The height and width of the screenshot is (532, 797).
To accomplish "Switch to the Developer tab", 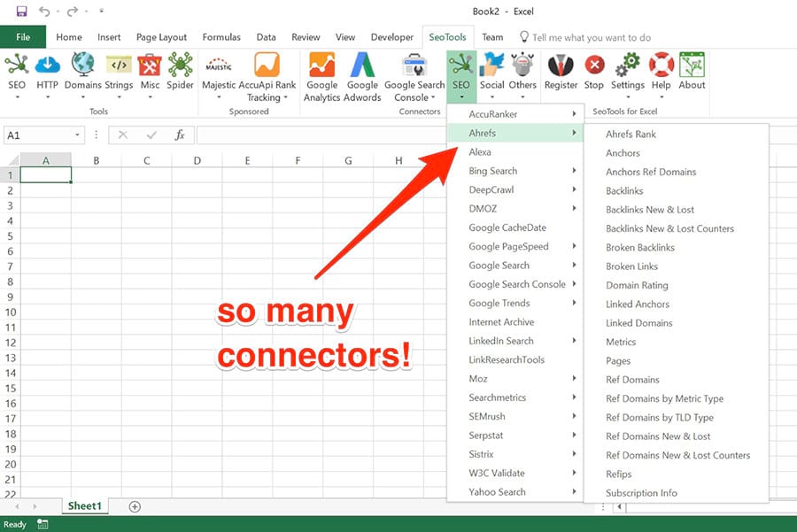I will [x=392, y=37].
